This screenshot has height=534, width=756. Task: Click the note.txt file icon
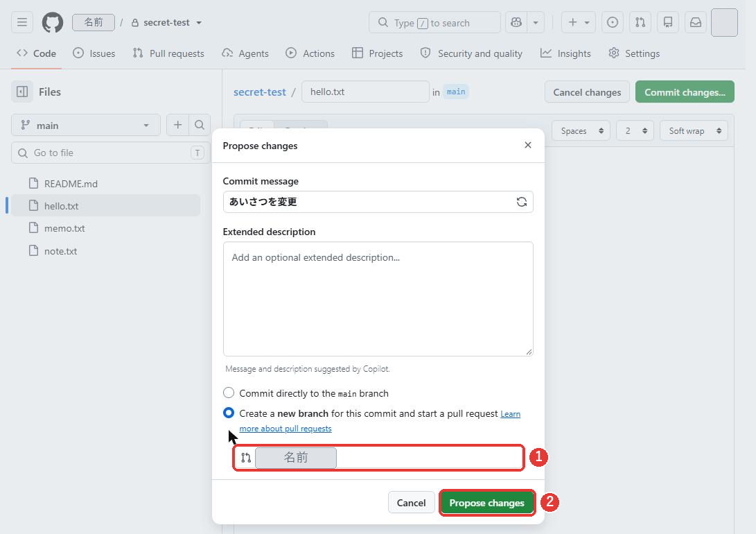coord(33,250)
